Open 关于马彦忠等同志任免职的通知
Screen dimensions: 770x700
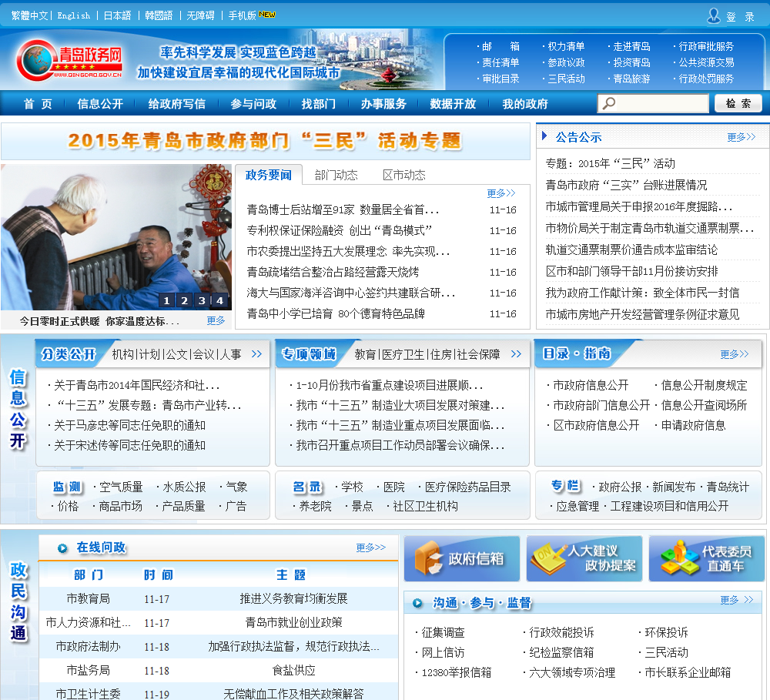(x=129, y=425)
